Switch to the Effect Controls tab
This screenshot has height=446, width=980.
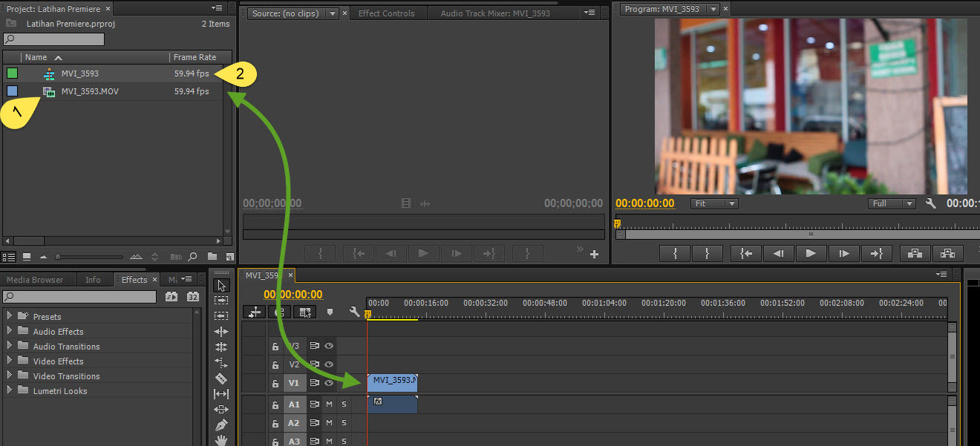(386, 13)
